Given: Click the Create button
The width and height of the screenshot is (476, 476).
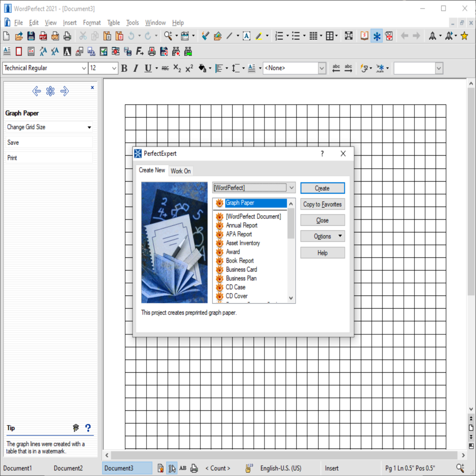Looking at the screenshot, I should (323, 188).
